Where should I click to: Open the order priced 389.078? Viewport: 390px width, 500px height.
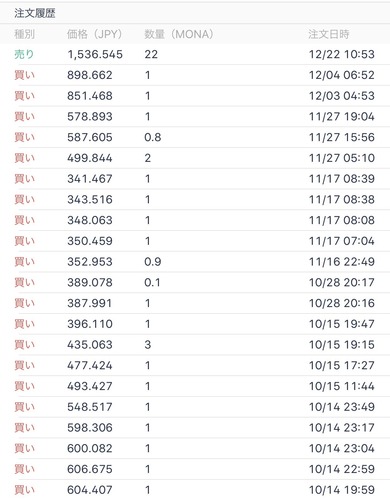(195, 283)
